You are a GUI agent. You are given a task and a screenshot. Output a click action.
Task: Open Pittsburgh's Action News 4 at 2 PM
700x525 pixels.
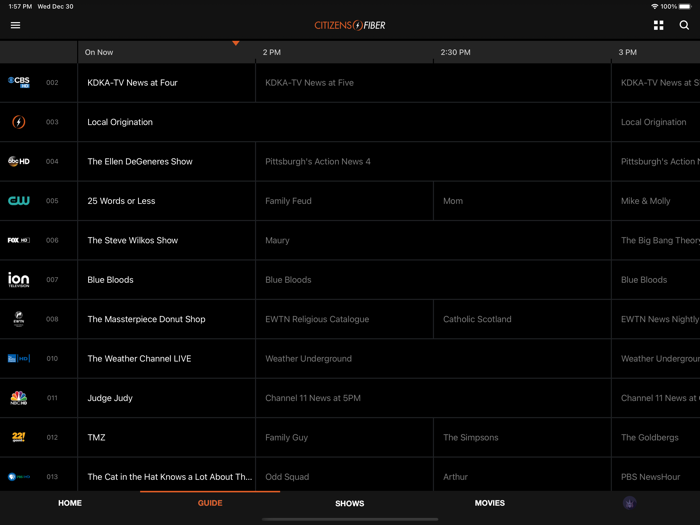[x=433, y=161]
